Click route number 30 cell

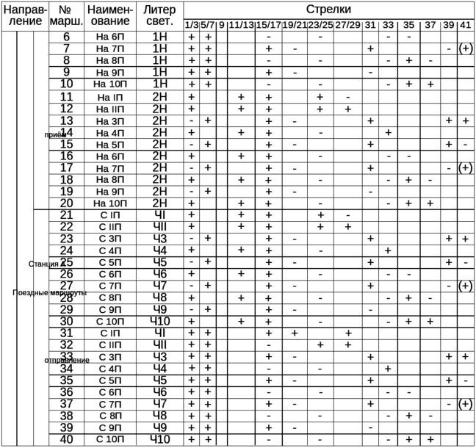coord(67,322)
